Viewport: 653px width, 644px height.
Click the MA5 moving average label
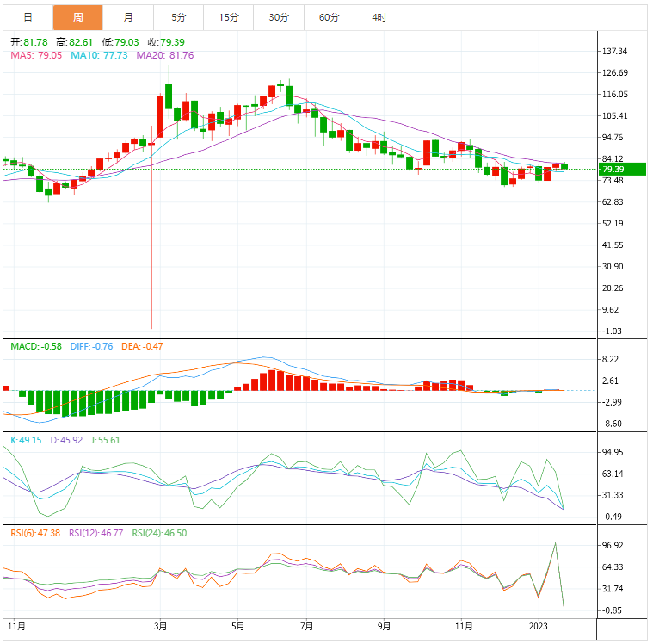click(x=36, y=55)
